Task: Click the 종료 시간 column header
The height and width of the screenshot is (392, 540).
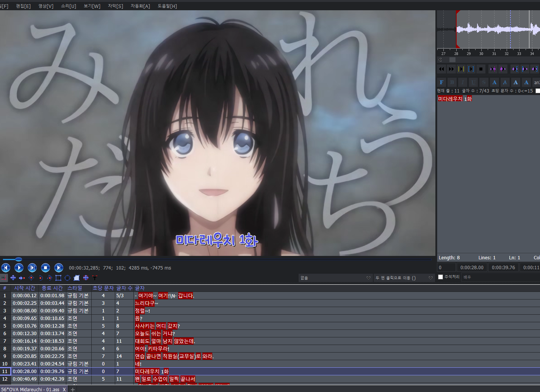Action: pos(52,288)
